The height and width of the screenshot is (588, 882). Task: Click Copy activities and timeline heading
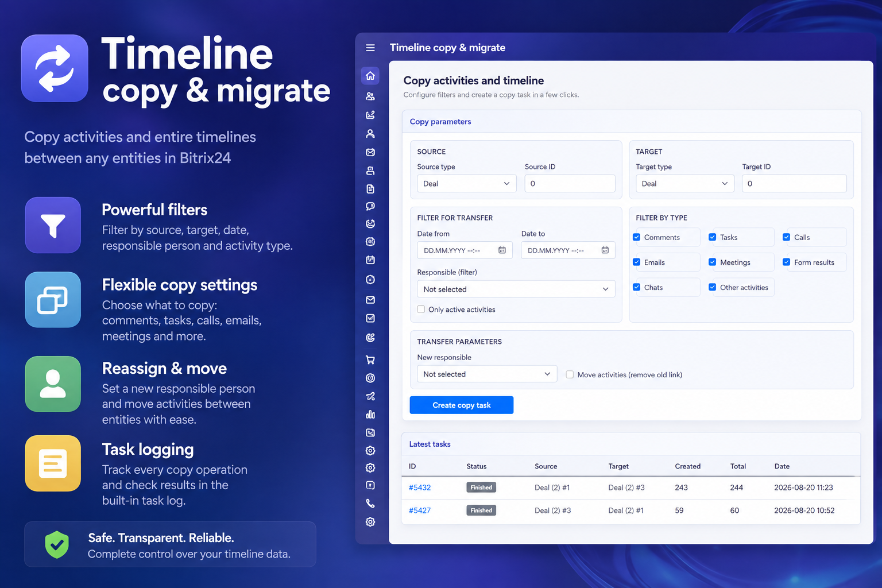[473, 80]
